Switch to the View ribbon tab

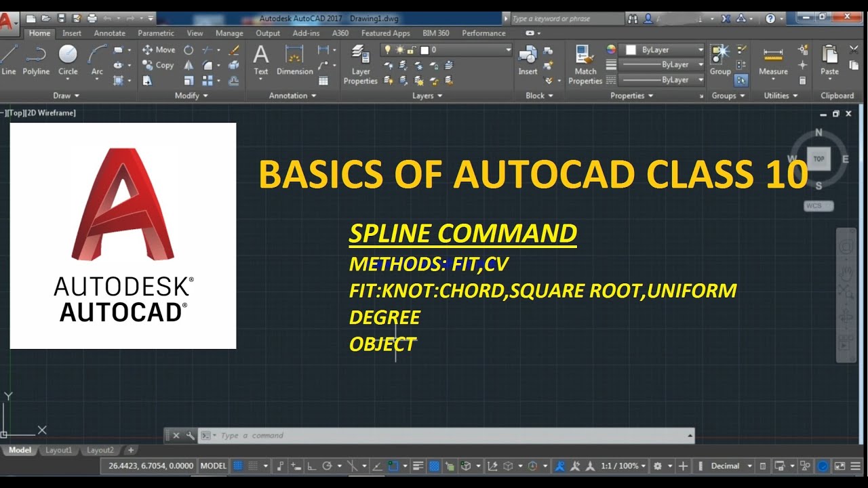point(195,33)
